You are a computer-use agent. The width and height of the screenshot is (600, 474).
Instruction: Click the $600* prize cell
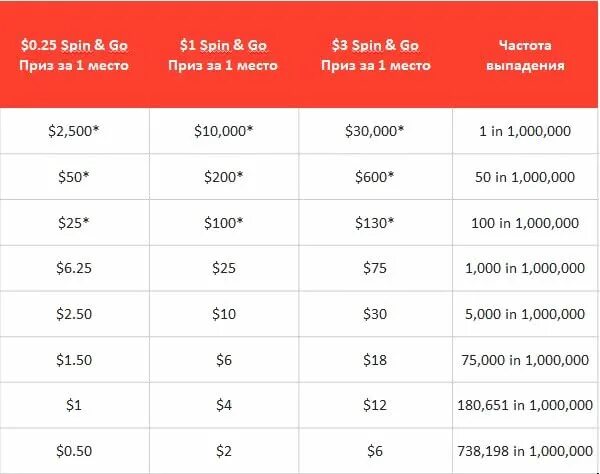375,177
